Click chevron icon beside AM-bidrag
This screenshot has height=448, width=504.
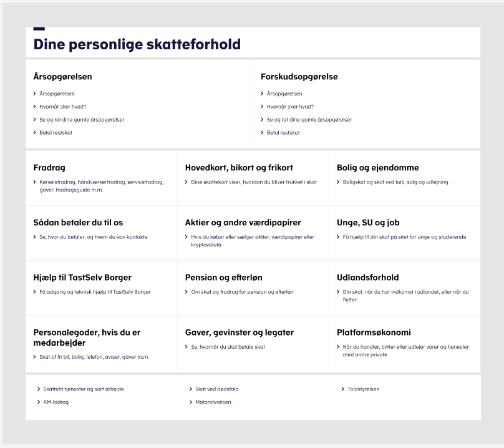tap(38, 402)
